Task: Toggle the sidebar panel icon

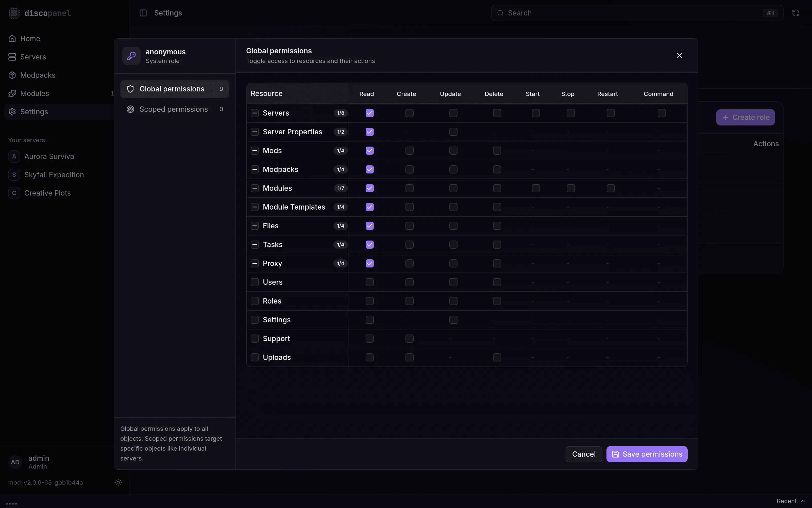Action: (x=143, y=13)
